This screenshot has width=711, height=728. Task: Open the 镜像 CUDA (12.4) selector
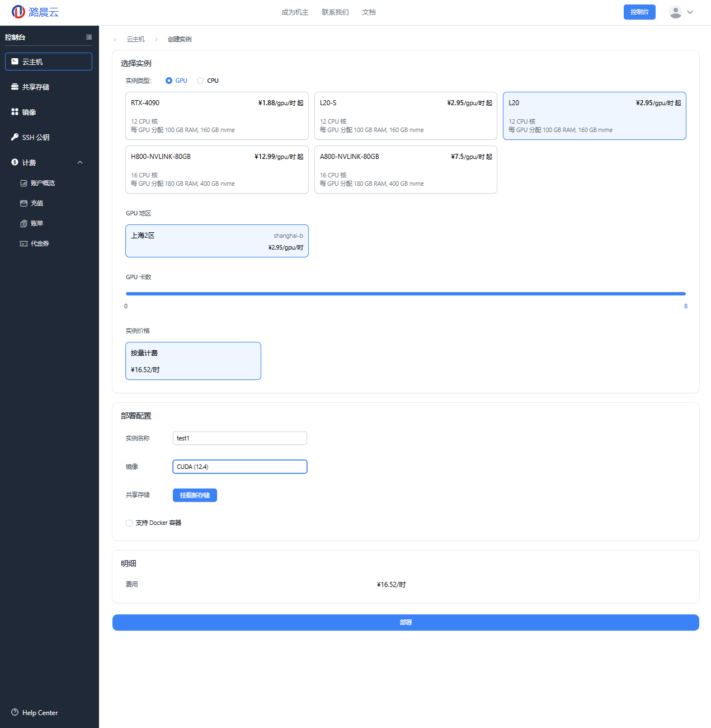click(239, 467)
